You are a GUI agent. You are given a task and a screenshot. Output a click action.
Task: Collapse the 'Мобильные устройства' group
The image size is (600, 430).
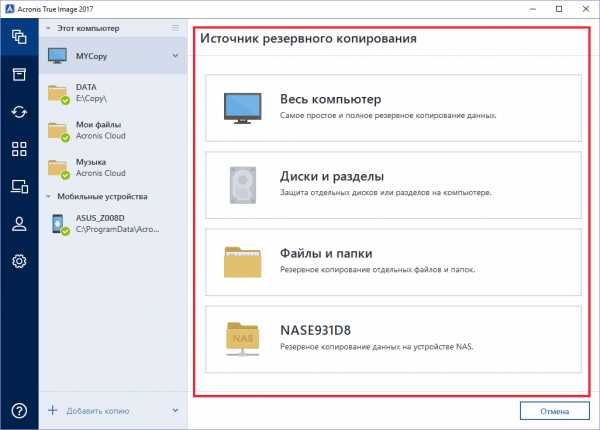[x=49, y=197]
